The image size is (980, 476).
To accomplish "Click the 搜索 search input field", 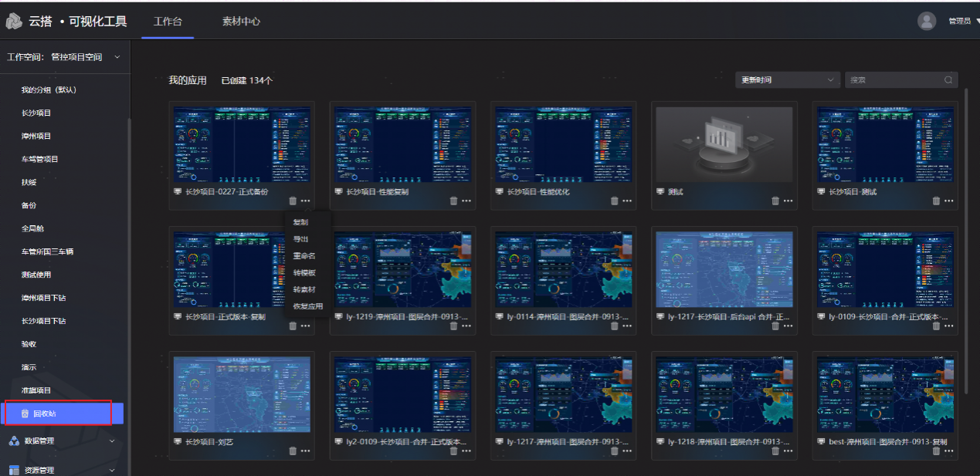I will tap(894, 80).
